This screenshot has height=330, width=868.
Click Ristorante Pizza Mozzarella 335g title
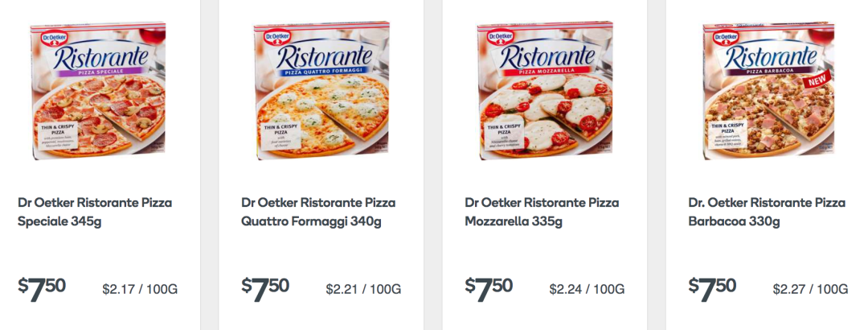coord(542,212)
